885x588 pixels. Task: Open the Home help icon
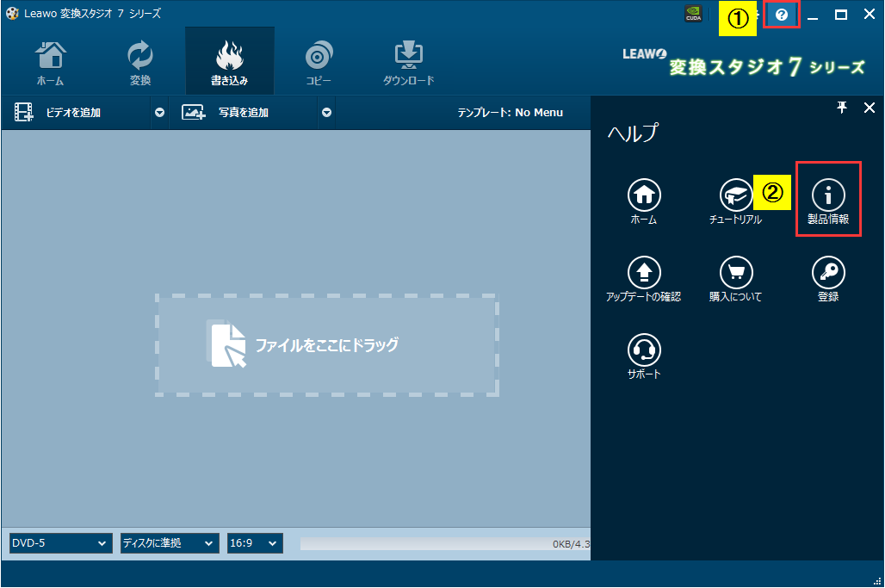[644, 196]
